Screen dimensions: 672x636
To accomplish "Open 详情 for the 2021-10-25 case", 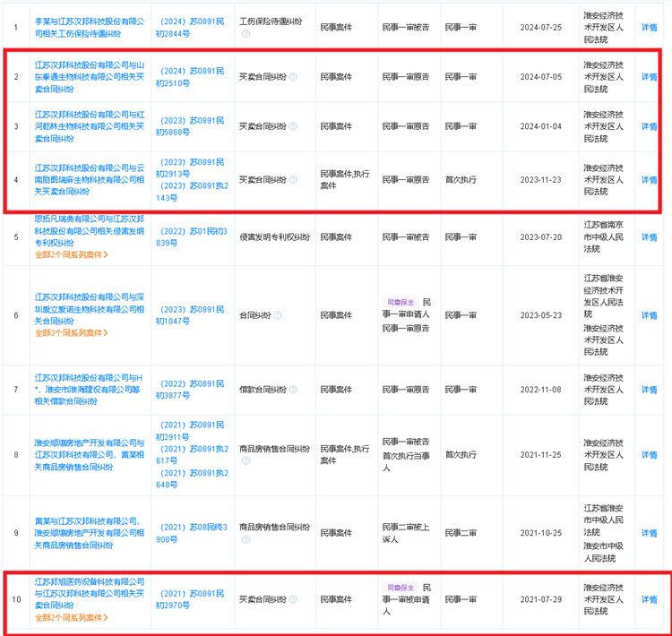I will tap(649, 533).
